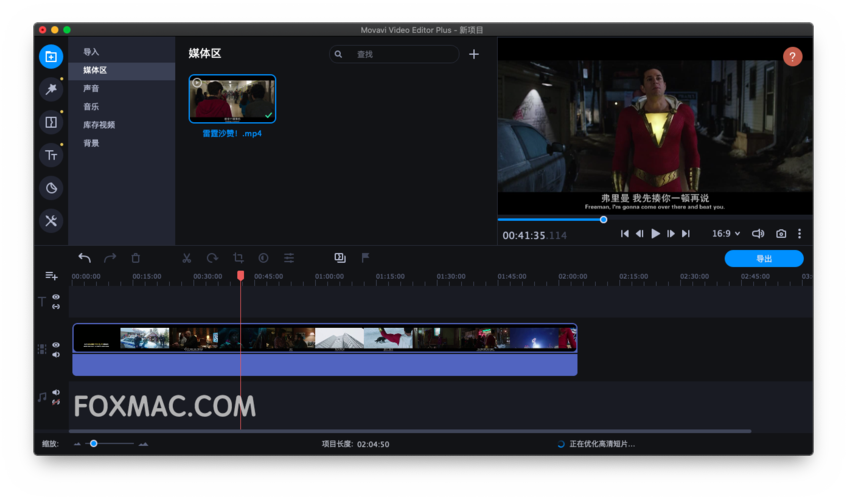
Task: Click the zoom out mountain icon
Action: (77, 444)
